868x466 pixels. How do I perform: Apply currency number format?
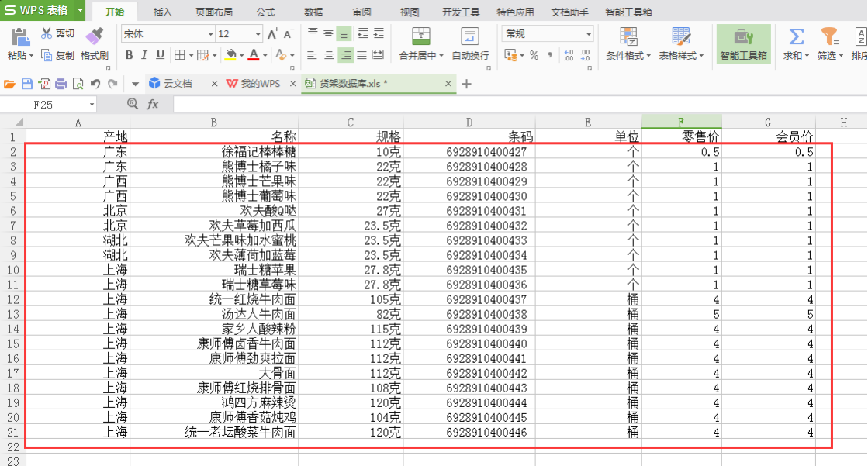coord(510,55)
